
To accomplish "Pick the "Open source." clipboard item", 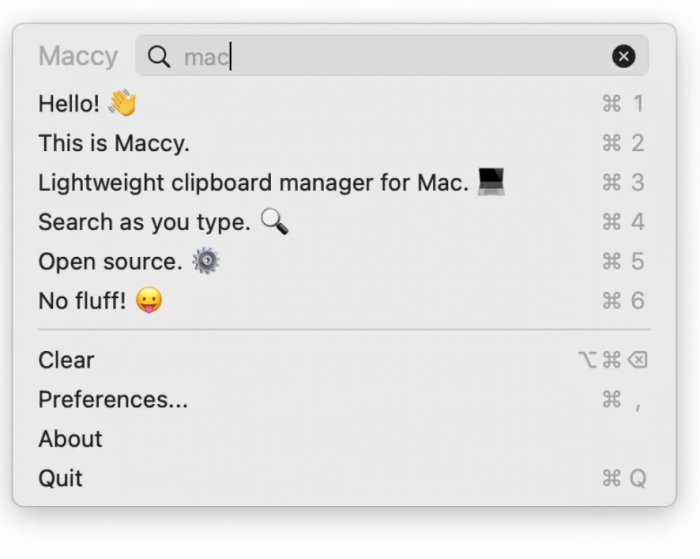I will [x=109, y=262].
